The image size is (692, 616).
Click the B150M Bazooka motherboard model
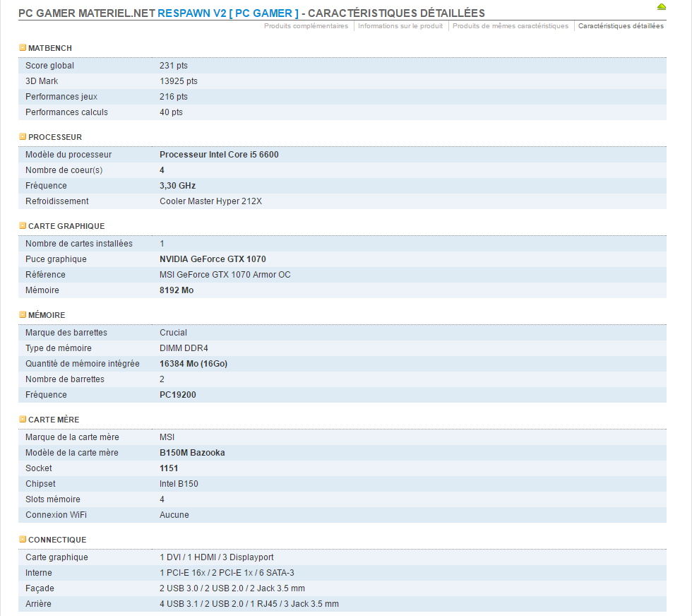point(192,453)
